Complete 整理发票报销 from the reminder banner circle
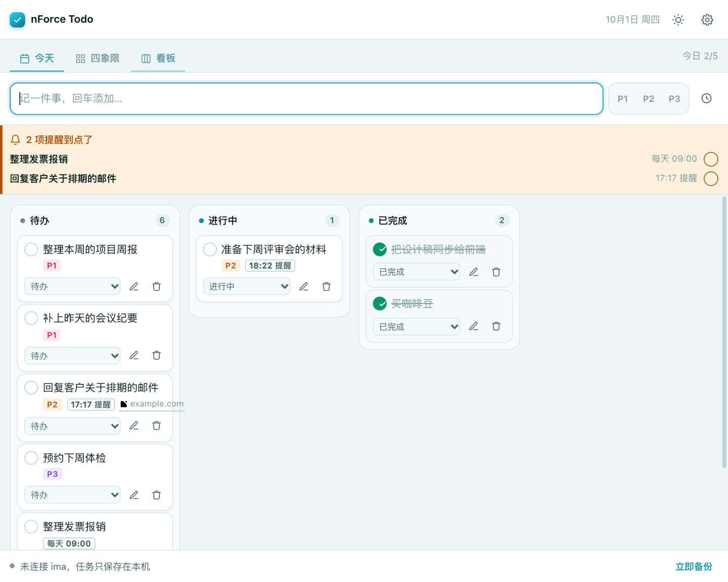This screenshot has height=582, width=728. click(711, 159)
